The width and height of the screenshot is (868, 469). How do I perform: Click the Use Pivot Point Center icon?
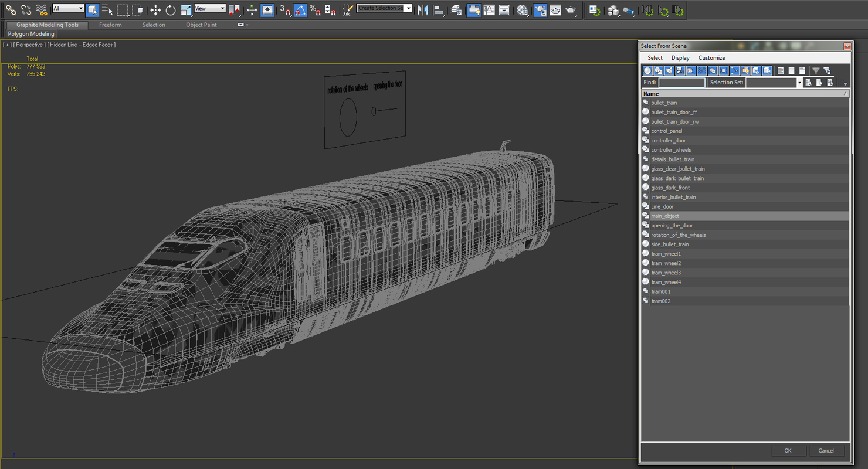click(x=234, y=10)
